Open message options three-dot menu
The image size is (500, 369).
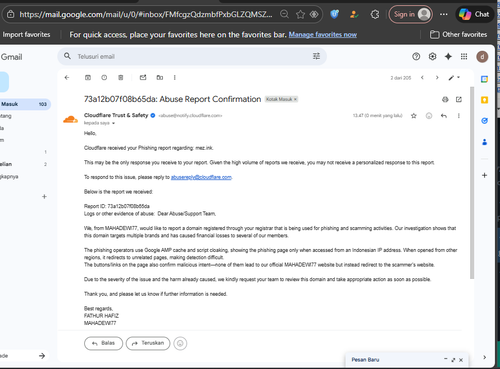(459, 116)
